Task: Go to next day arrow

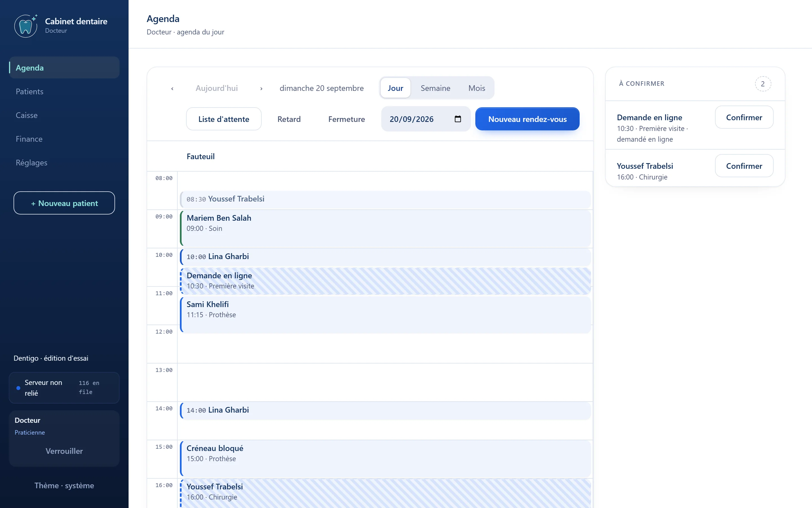Action: coord(261,88)
